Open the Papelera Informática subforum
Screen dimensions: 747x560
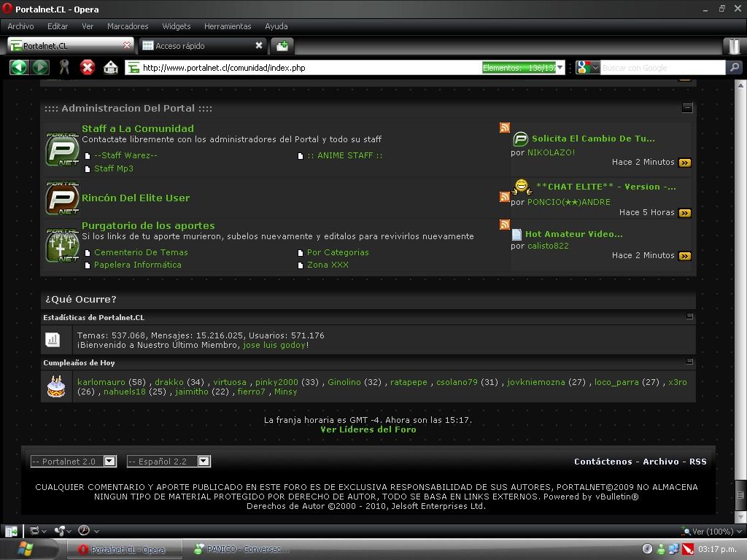(x=138, y=265)
